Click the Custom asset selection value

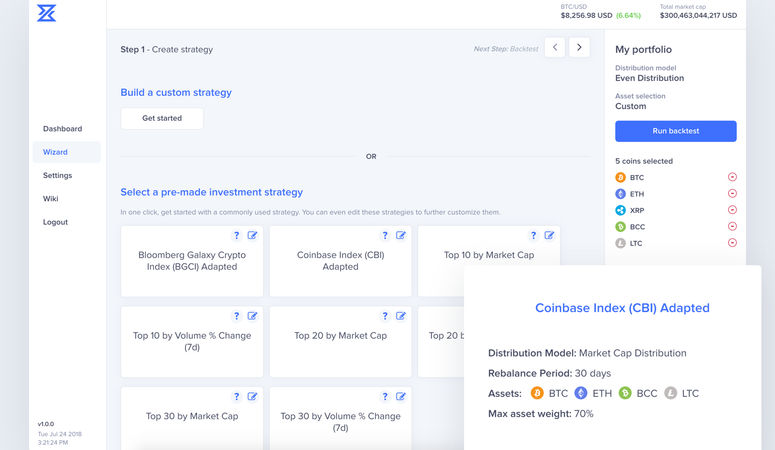click(631, 106)
